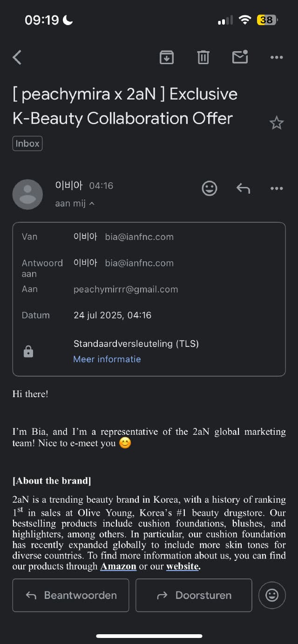Open top-right three-dot more options menu
This screenshot has width=298, height=644.
(277, 57)
